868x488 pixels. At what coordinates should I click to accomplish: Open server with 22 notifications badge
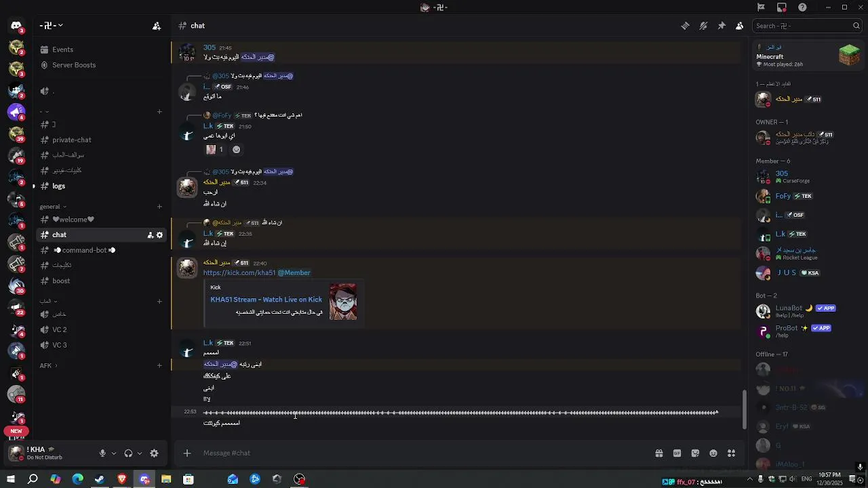(16, 306)
